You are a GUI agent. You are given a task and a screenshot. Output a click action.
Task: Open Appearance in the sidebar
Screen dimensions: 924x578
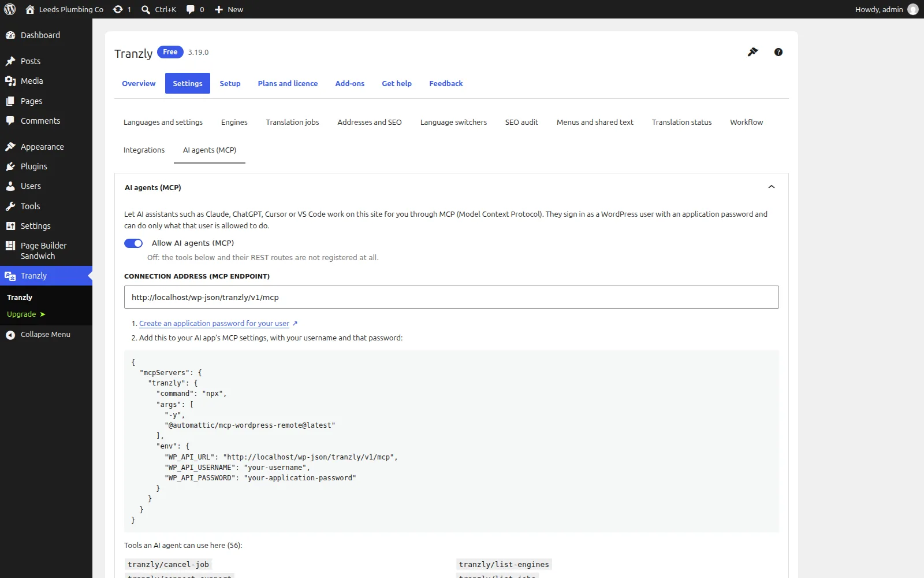point(46,147)
